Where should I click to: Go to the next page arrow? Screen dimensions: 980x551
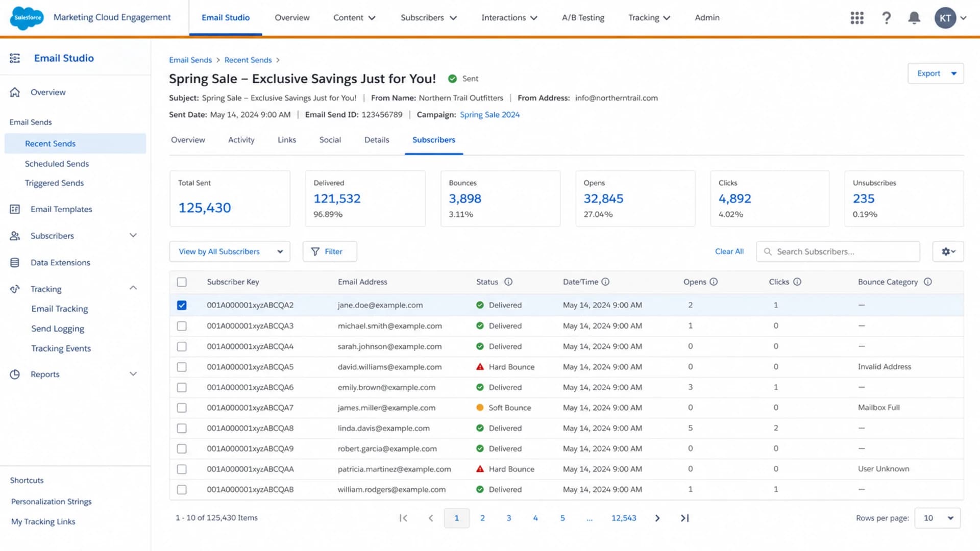tap(657, 518)
